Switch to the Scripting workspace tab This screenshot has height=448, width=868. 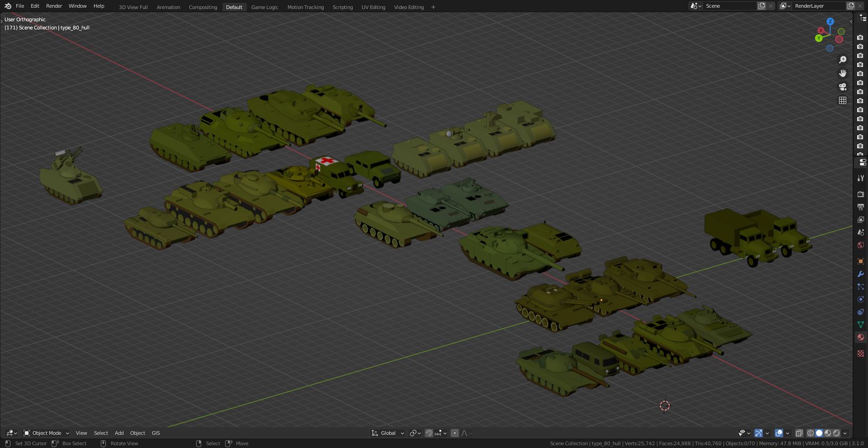click(x=342, y=7)
